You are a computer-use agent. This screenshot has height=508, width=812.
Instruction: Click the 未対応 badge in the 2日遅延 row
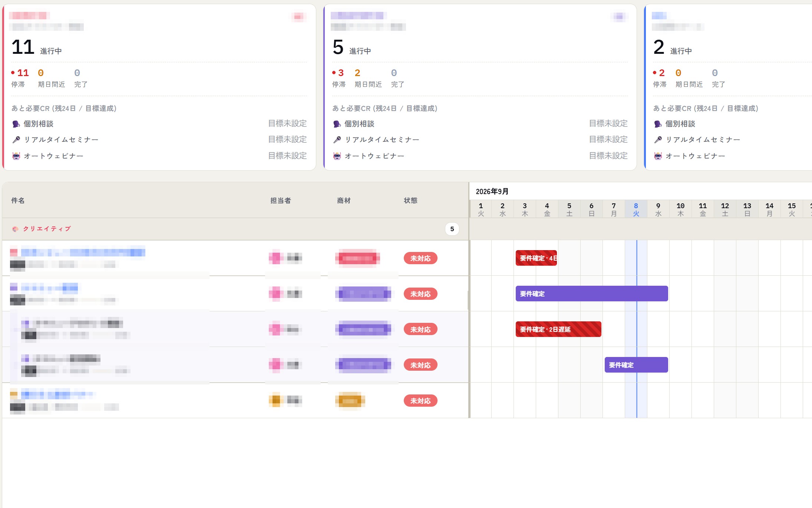[x=420, y=330]
